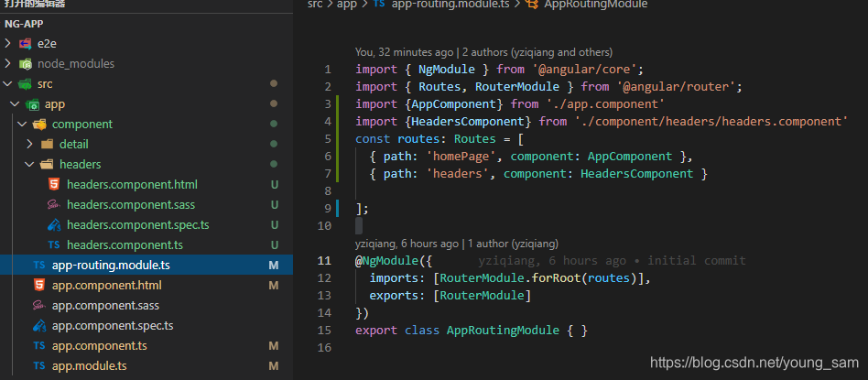Click the inline blame text 'initial commit'
Screen dimensions: 868x380
point(697,260)
